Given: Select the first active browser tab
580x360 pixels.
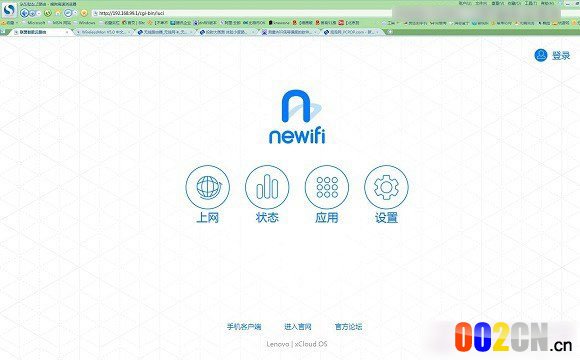Looking at the screenshot, I should pos(40,32).
